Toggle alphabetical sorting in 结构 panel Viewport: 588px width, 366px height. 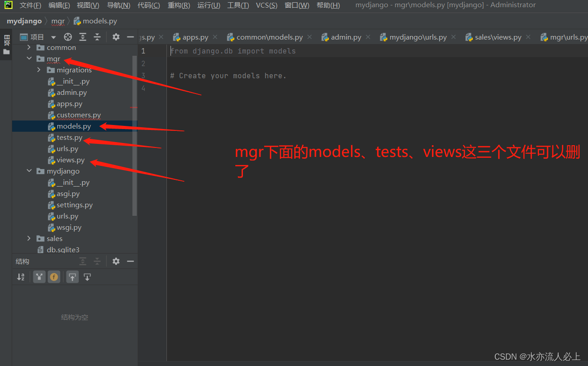pyautogui.click(x=21, y=277)
